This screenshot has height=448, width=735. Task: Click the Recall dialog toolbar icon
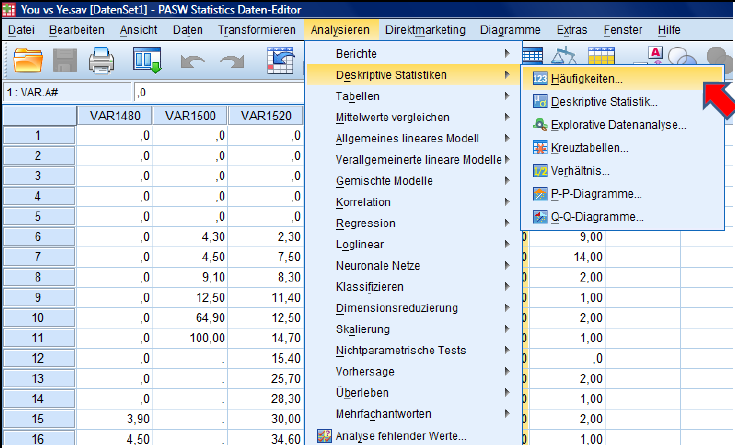click(147, 60)
